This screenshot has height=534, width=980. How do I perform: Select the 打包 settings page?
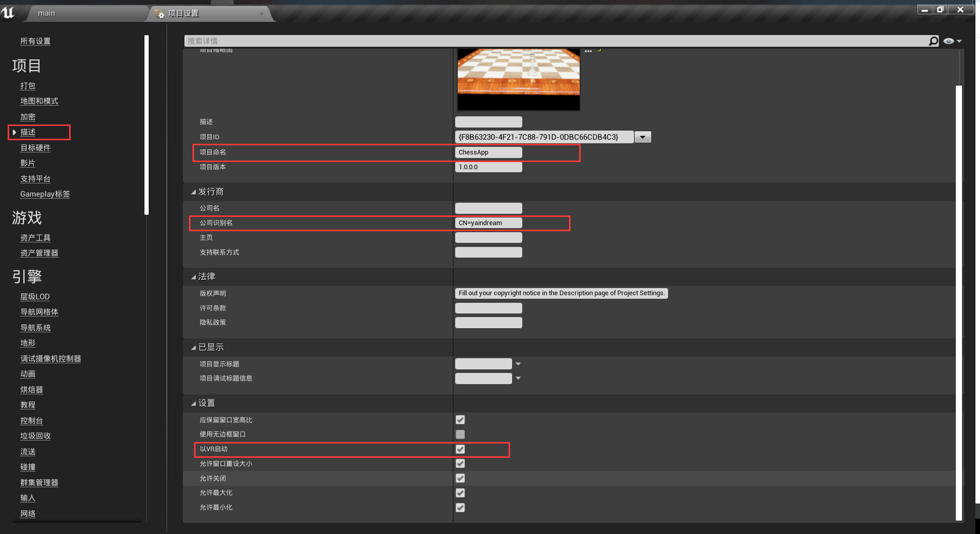click(x=27, y=86)
